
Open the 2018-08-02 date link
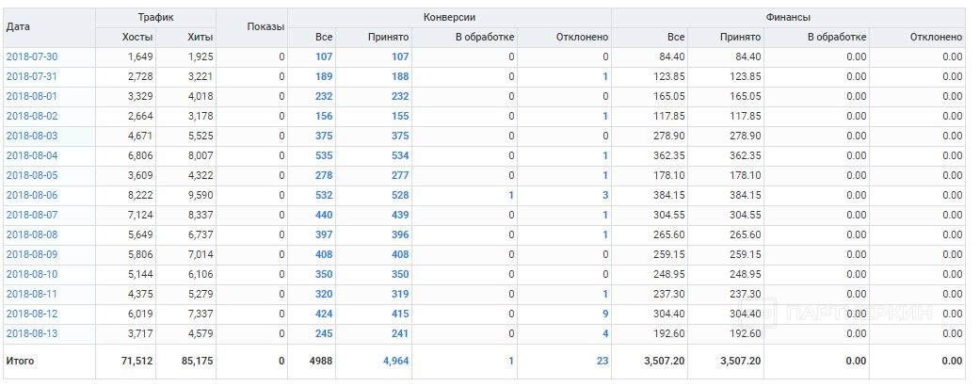(32, 116)
